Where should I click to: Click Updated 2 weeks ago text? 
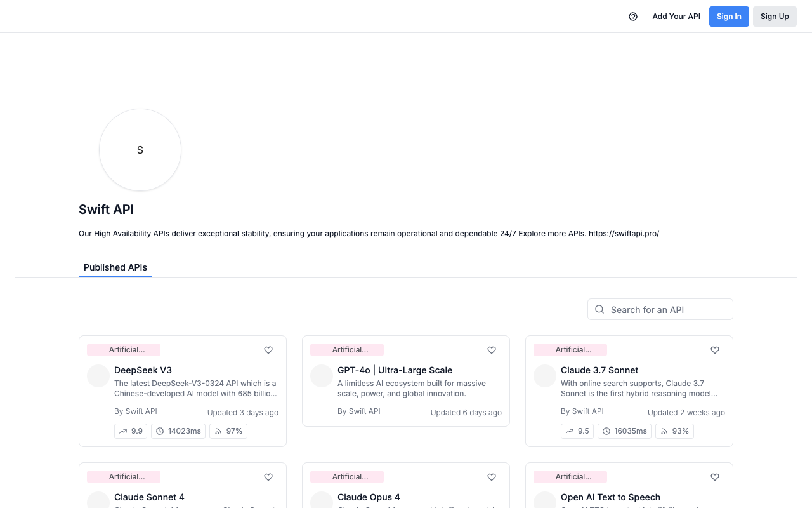(x=686, y=413)
